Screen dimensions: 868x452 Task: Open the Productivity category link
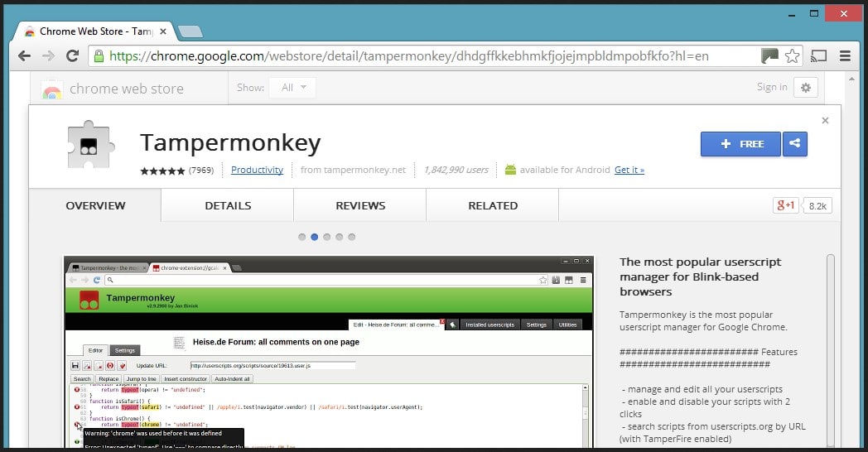[257, 170]
